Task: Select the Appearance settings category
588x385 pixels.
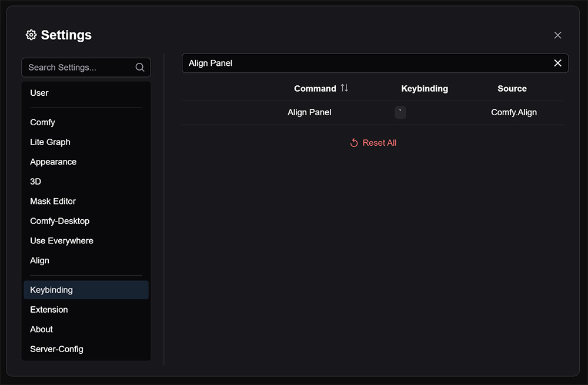Action: (53, 162)
